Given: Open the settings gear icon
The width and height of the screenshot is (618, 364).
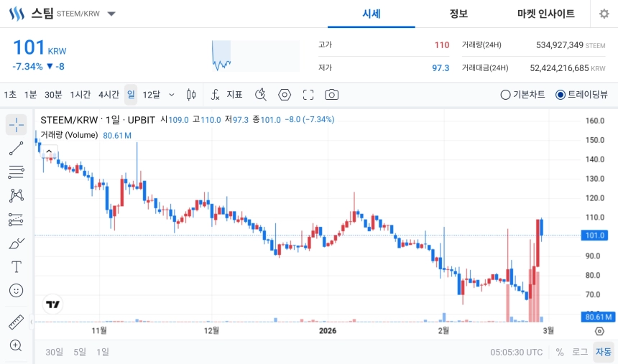Looking at the screenshot, I should pos(604,14).
